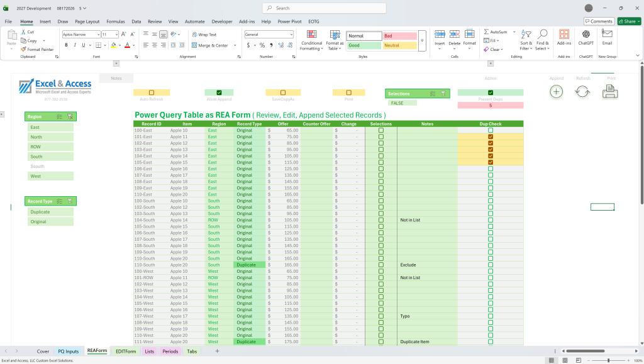Open the fill color picker
This screenshot has height=364, width=644.
[119, 45]
